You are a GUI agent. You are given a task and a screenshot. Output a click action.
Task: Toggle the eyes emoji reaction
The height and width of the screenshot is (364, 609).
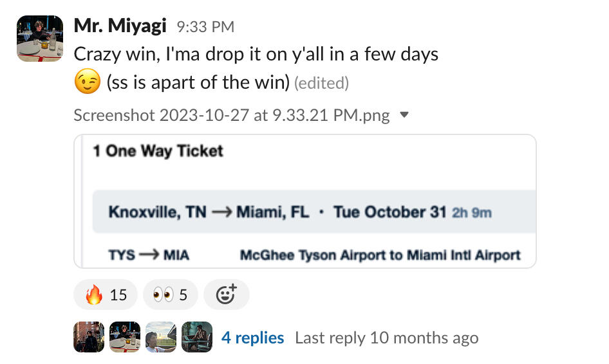click(170, 295)
